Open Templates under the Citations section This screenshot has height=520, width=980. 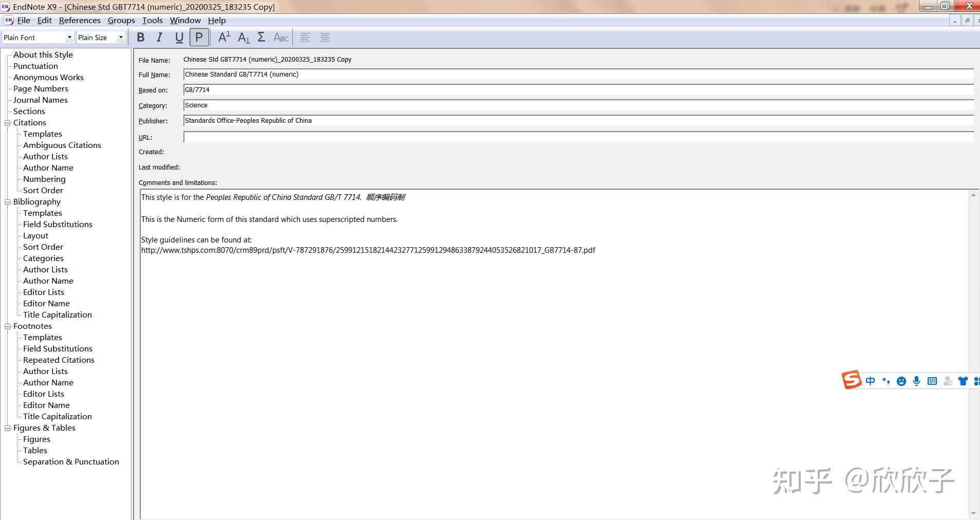click(43, 134)
